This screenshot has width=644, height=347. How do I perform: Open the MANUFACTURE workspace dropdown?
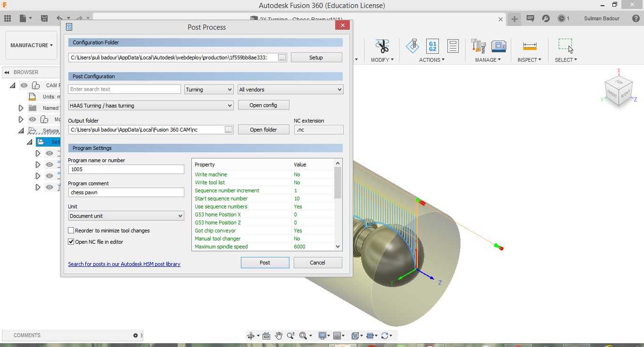click(x=32, y=45)
